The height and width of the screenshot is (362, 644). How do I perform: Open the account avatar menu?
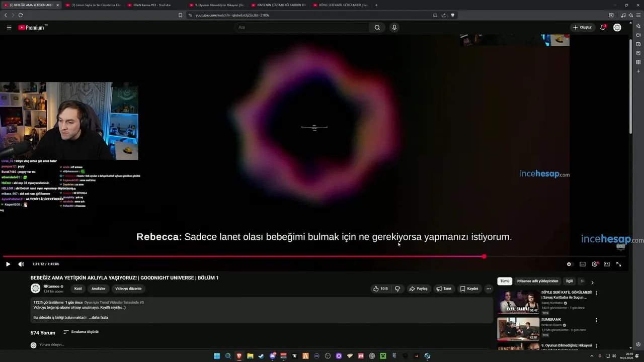(617, 28)
